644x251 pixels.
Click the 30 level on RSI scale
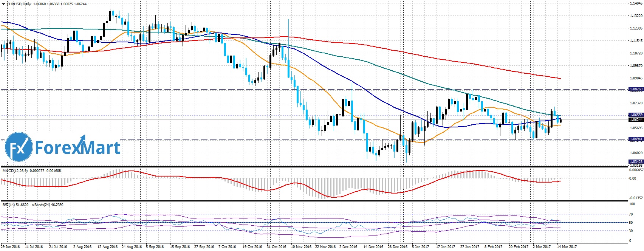[x=631, y=231]
